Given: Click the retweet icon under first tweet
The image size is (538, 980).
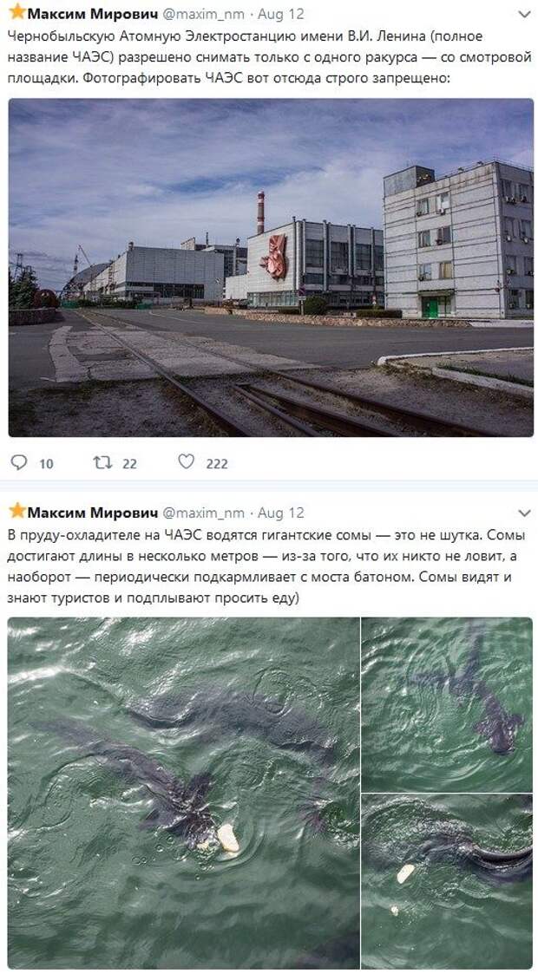Looking at the screenshot, I should pyautogui.click(x=102, y=462).
